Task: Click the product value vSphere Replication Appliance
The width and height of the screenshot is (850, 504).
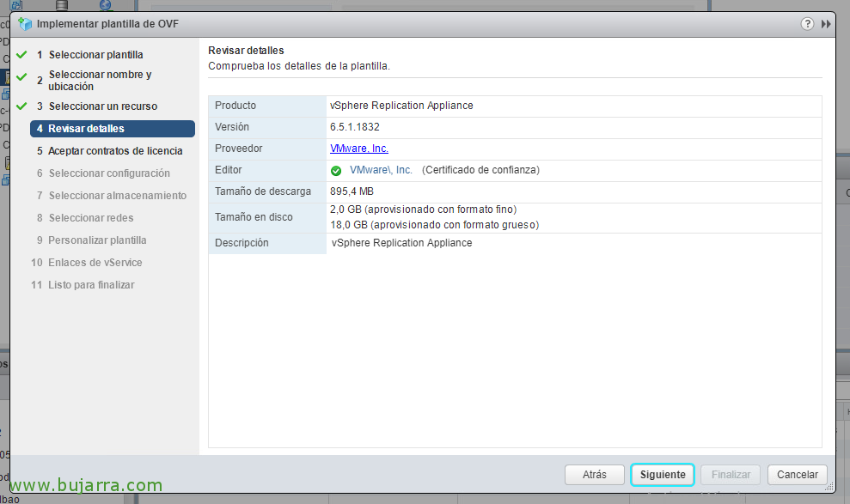Action: [401, 106]
